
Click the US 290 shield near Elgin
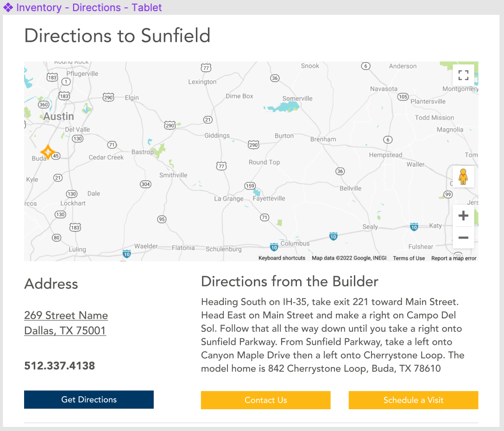[x=108, y=97]
